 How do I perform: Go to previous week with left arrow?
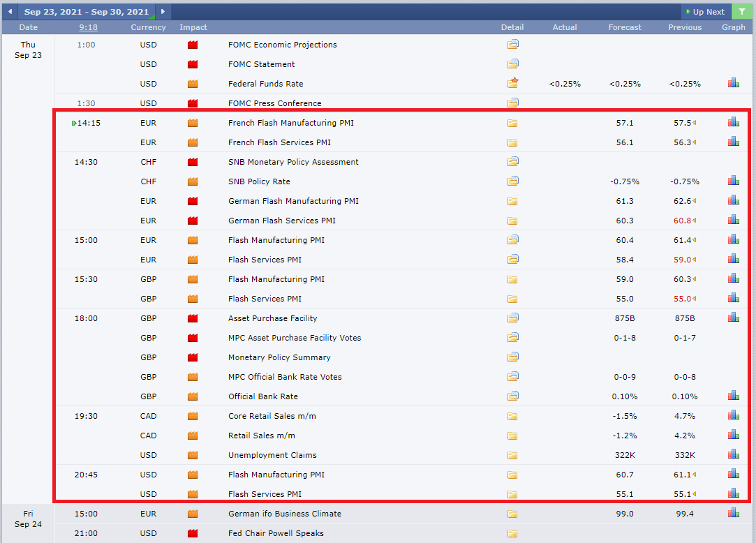[10, 12]
